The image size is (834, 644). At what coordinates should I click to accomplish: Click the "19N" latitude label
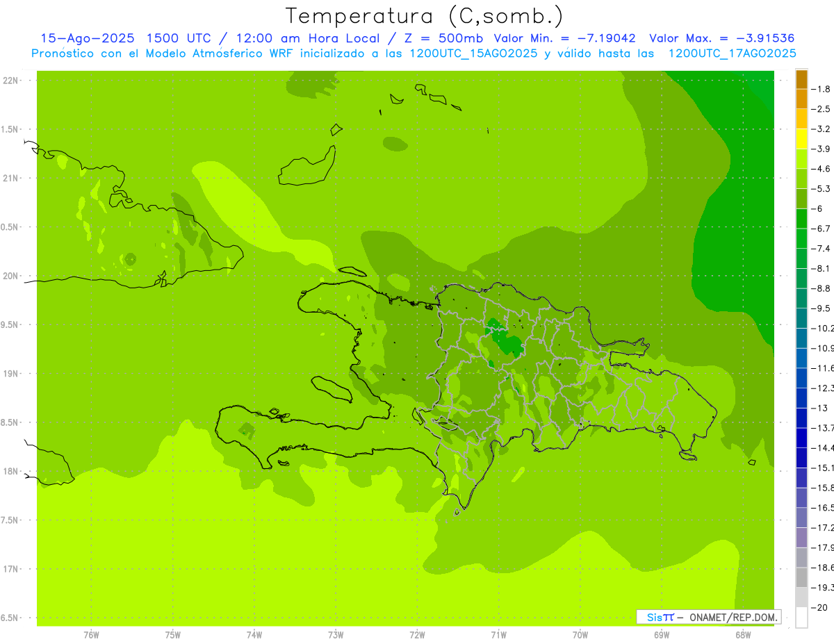(x=11, y=374)
